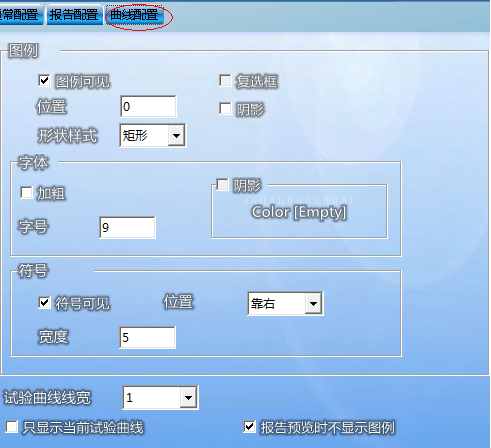491x448 pixels.
Task: Enable the 加粗 bold checkbox
Action: tap(26, 193)
